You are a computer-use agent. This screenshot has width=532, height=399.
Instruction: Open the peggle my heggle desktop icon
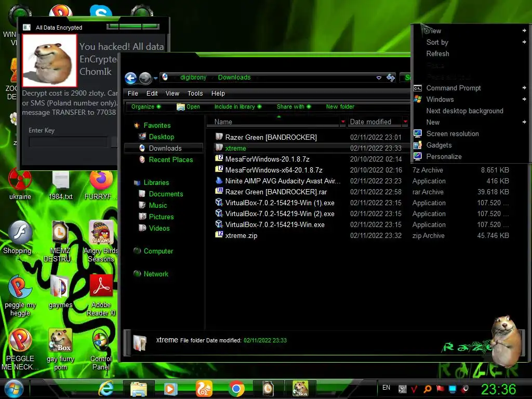(20, 295)
